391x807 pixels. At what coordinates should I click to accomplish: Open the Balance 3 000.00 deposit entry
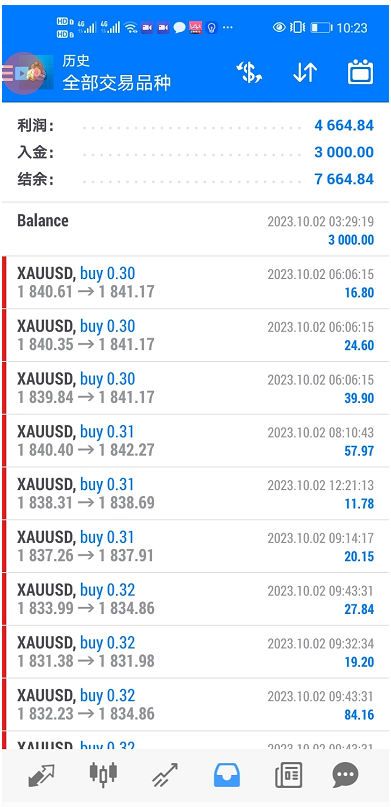coord(196,230)
